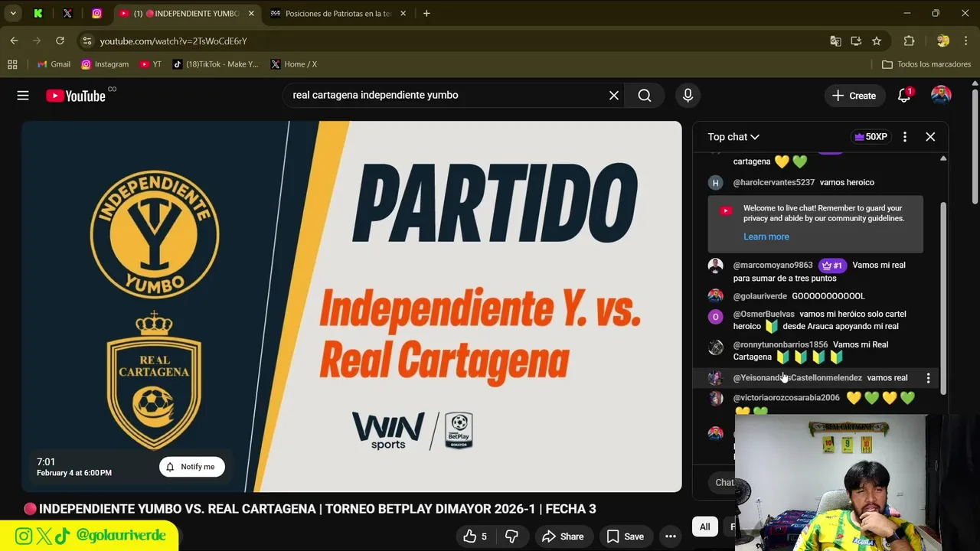Open the YT bookmark
Screen dimensions: 980x551
click(150, 64)
